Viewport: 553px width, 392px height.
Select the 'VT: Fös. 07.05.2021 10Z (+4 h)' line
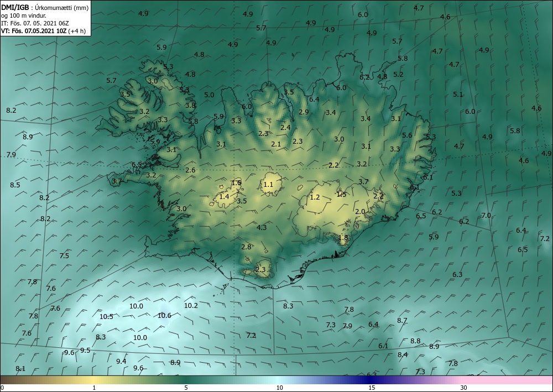[x=43, y=31]
